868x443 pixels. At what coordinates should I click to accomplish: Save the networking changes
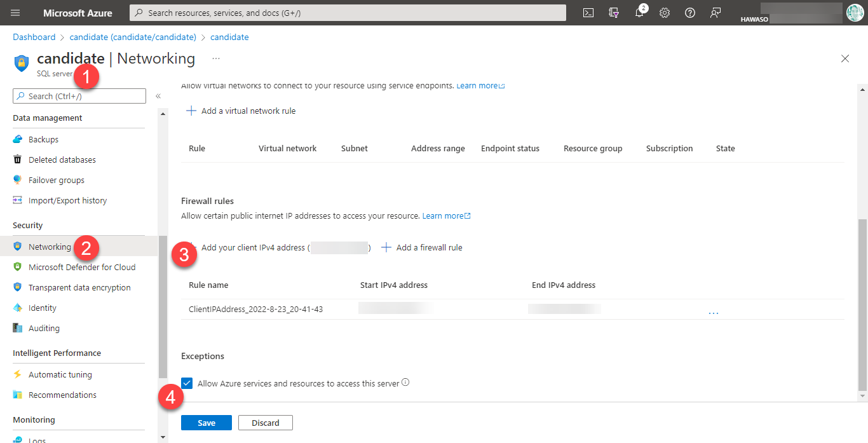click(206, 422)
